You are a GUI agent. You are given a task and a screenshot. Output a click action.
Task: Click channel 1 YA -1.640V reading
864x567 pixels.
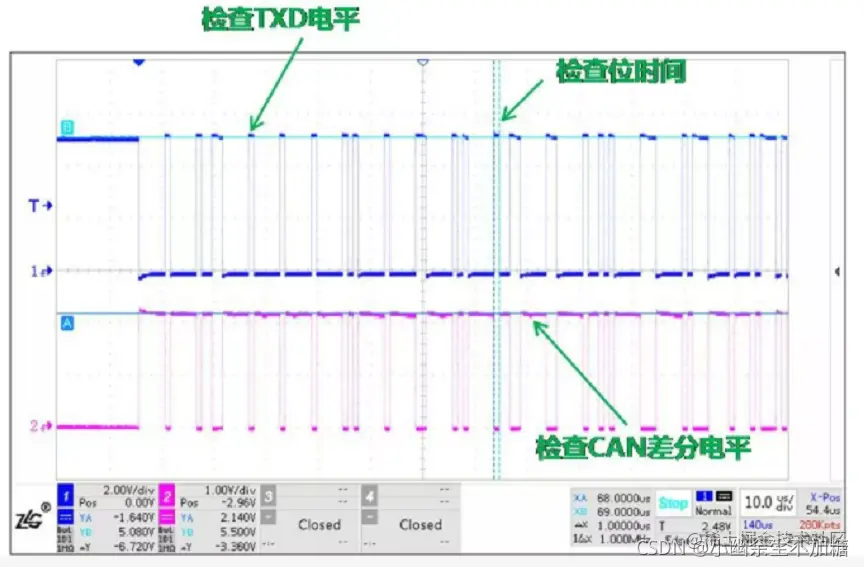click(134, 517)
